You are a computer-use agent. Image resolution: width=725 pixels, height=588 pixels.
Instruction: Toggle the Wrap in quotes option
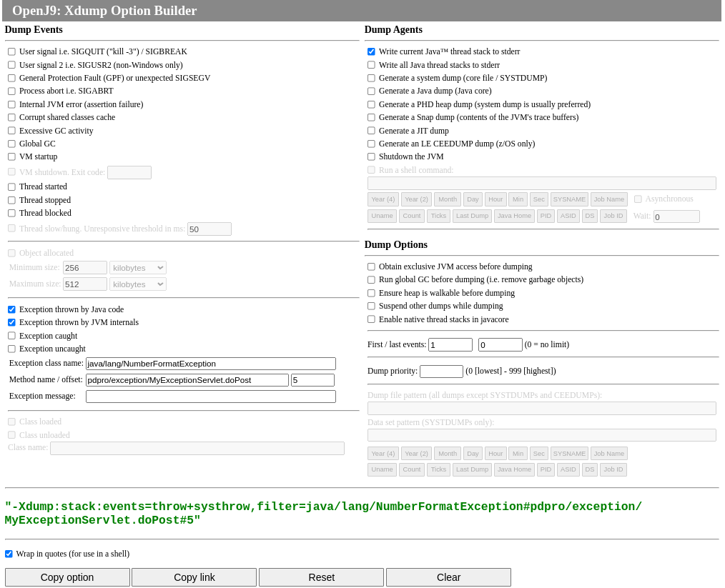(9, 554)
